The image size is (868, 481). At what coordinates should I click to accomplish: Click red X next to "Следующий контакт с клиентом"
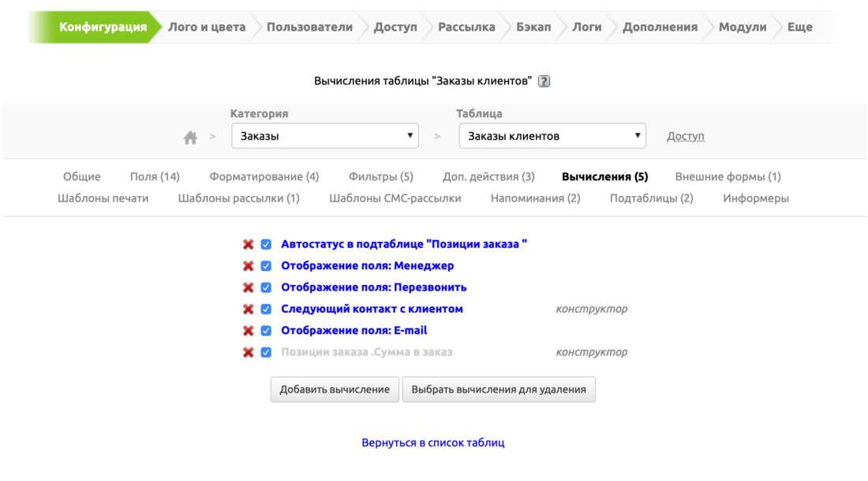[x=248, y=310]
